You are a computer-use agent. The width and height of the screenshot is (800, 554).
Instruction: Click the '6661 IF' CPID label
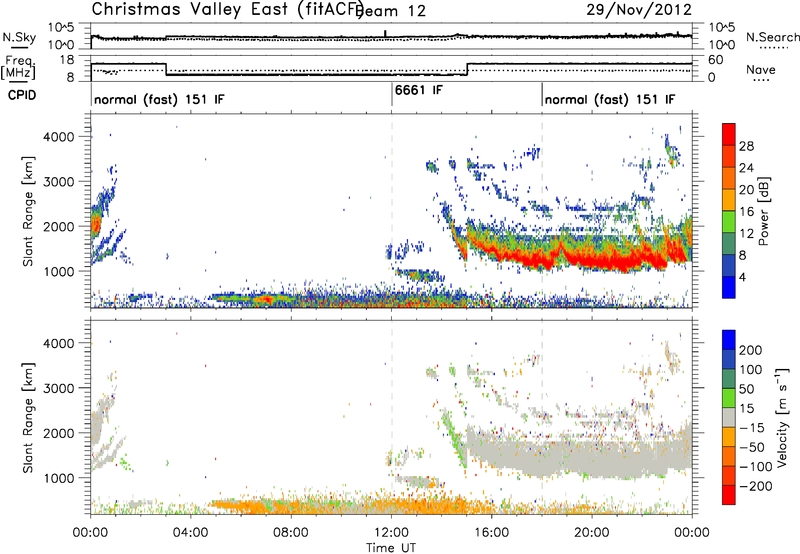pos(418,90)
